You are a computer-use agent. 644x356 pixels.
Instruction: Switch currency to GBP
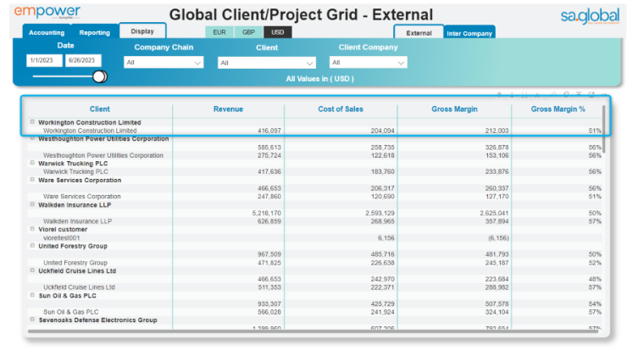248,32
